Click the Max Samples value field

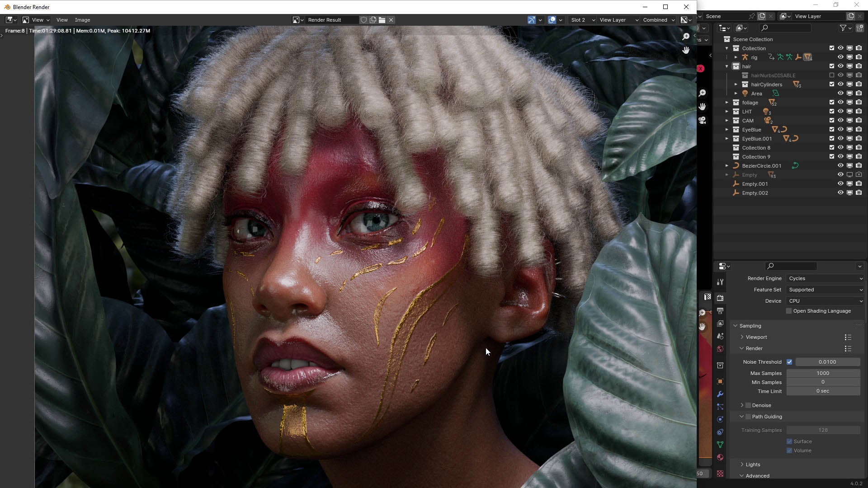point(823,373)
